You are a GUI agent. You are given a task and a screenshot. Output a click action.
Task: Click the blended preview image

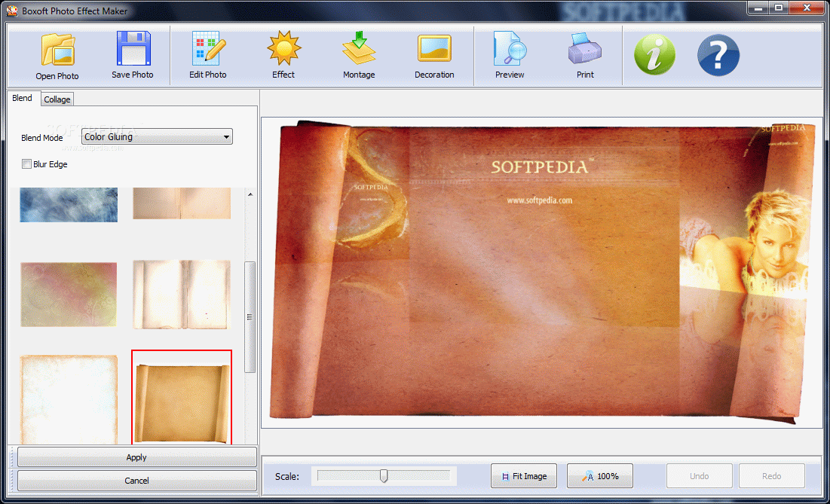[543, 273]
